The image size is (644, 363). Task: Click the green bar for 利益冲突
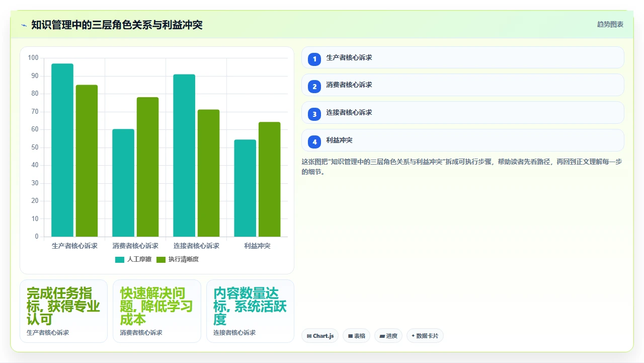(x=269, y=179)
